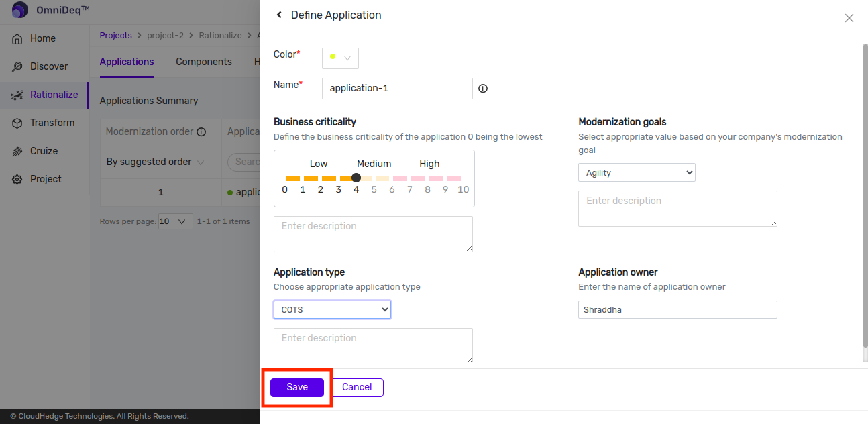Image resolution: width=868 pixels, height=424 pixels.
Task: Open Project settings in the sidebar
Action: click(46, 179)
